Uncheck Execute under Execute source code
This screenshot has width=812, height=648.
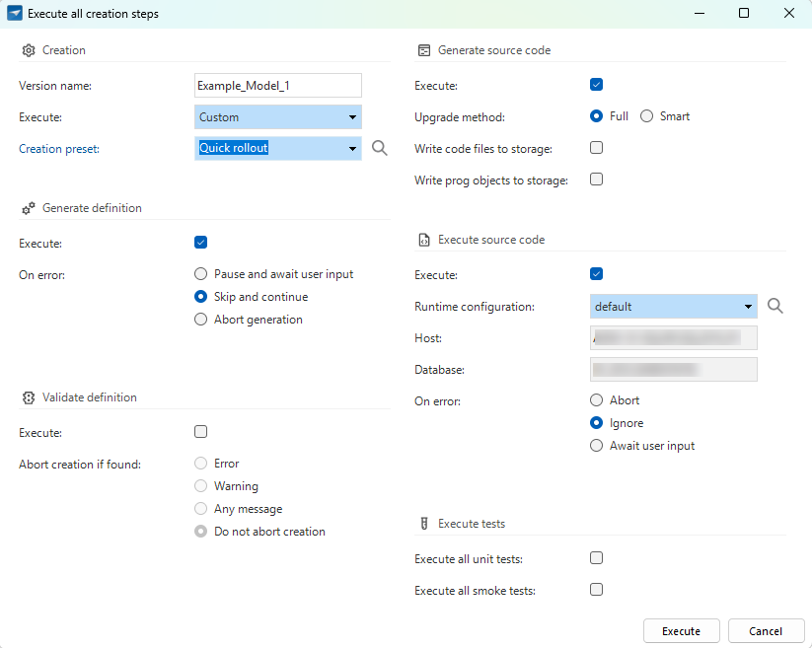click(x=597, y=274)
